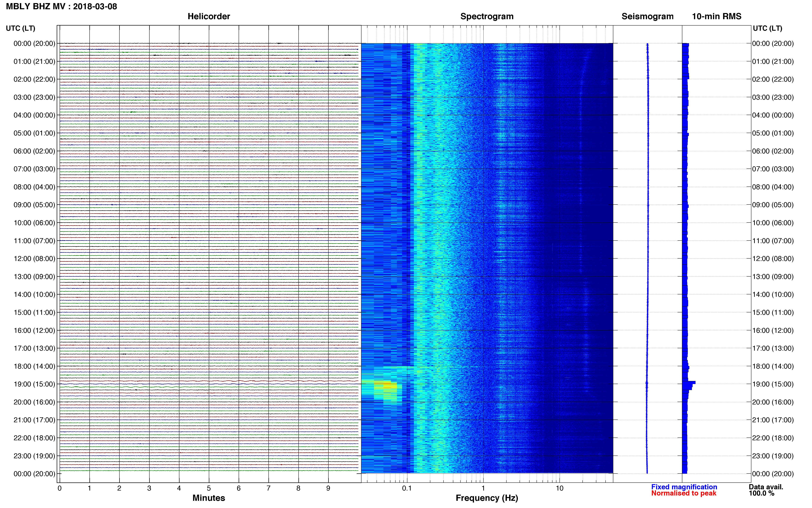Click the "100.0 %" data availability value
This screenshot has height=508, width=812.
tap(761, 493)
